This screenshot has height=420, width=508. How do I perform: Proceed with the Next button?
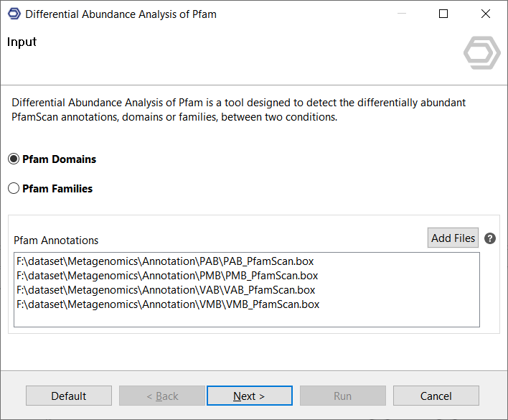[249, 396]
